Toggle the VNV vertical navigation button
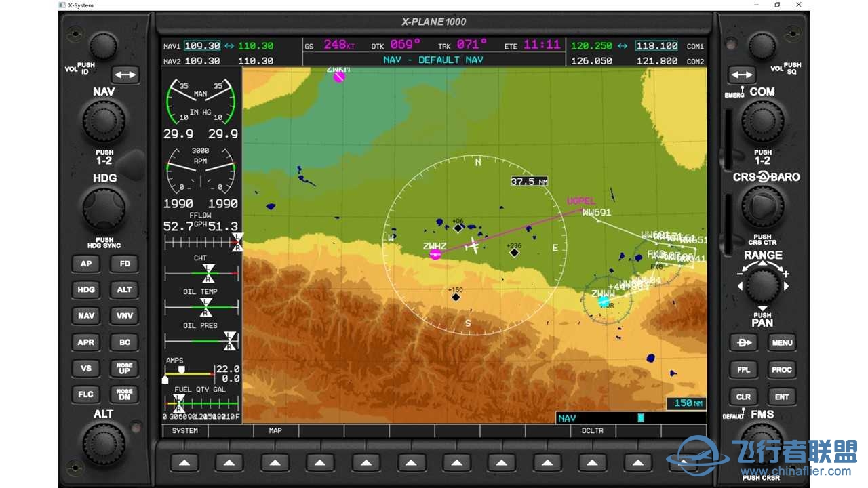The height and width of the screenshot is (488, 868). tap(125, 316)
